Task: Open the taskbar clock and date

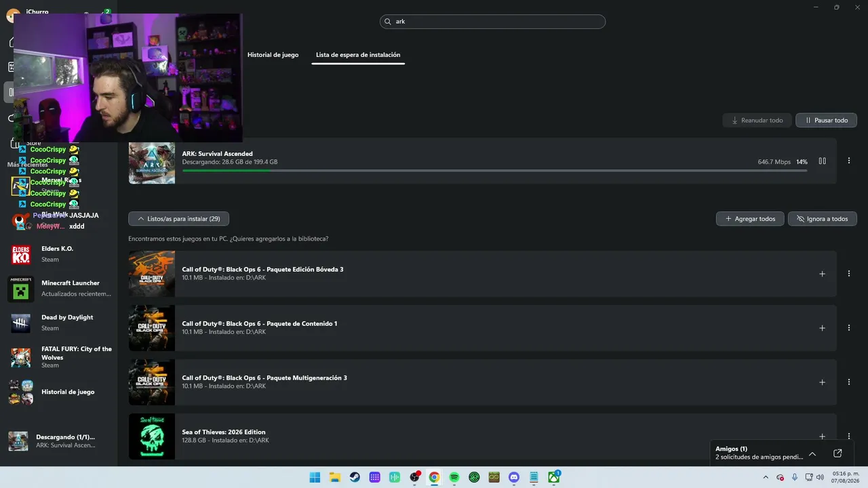Action: pyautogui.click(x=846, y=477)
